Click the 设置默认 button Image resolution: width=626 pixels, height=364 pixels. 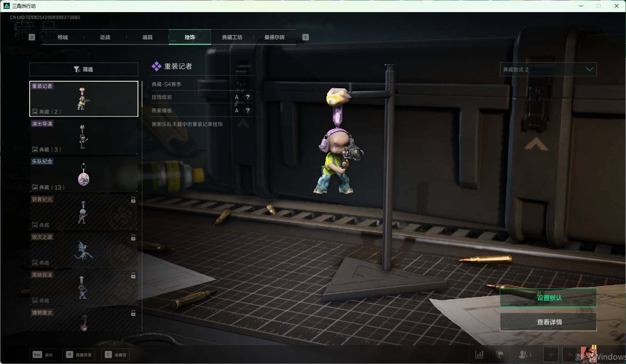pos(548,298)
